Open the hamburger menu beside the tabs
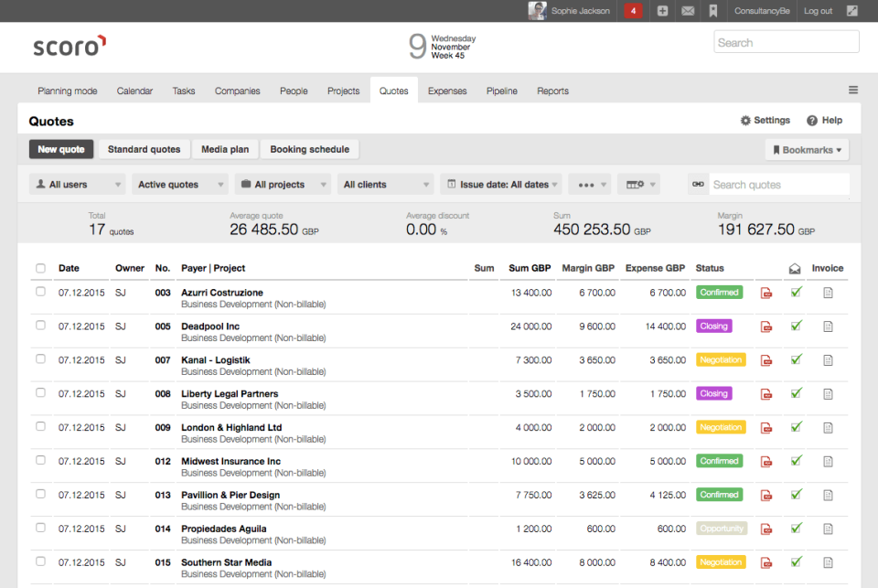878x588 pixels. pos(852,91)
